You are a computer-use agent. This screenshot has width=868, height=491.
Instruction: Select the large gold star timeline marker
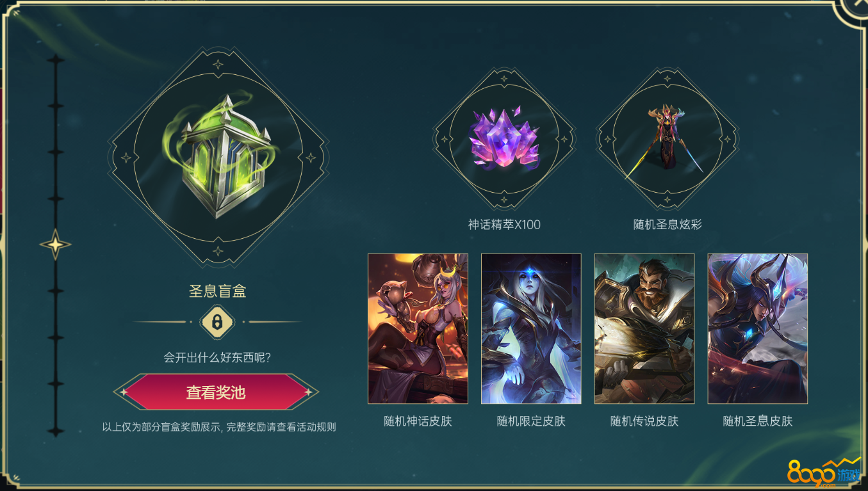coord(56,244)
